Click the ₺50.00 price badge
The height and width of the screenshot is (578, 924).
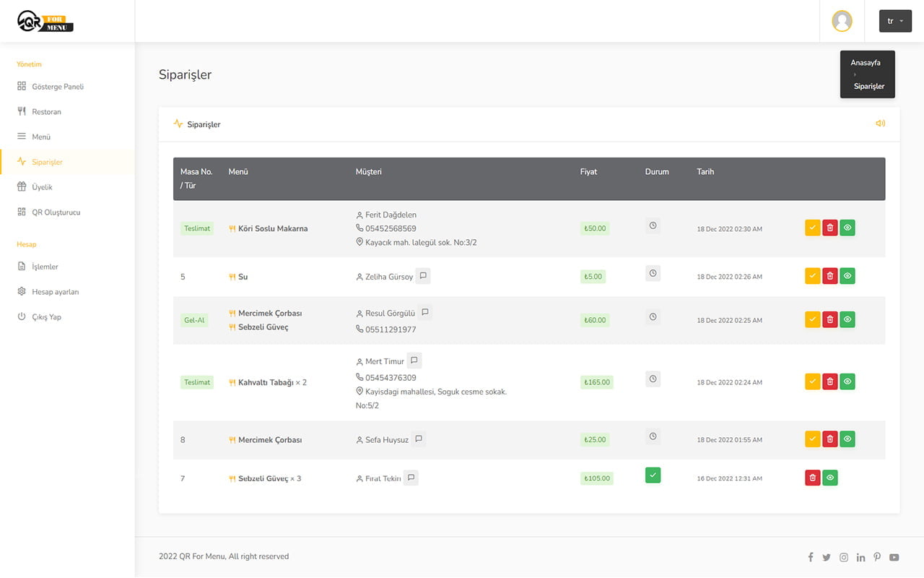595,228
